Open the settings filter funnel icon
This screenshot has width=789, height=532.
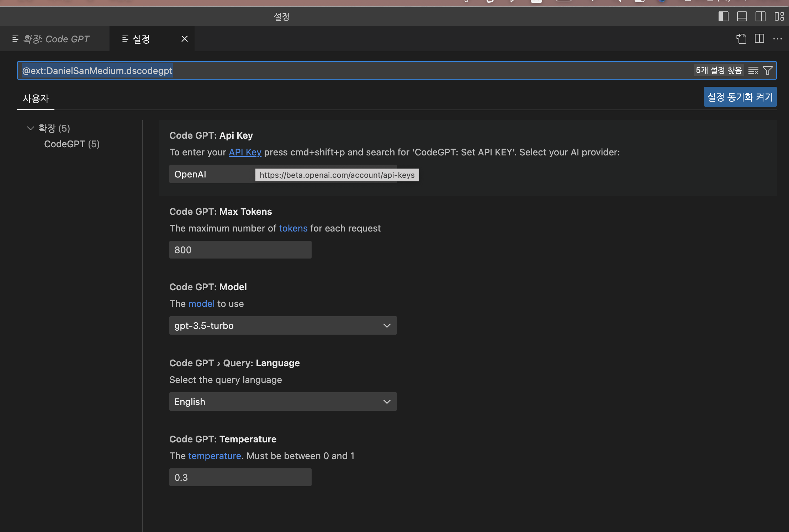768,71
